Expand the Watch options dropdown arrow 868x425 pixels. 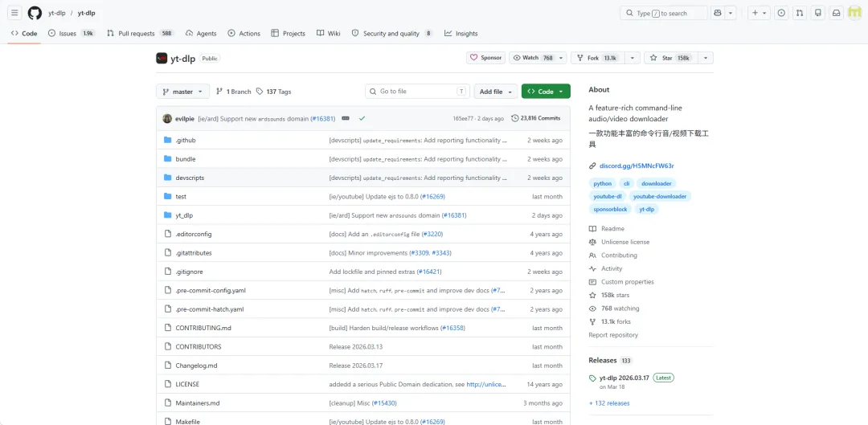[x=561, y=58]
